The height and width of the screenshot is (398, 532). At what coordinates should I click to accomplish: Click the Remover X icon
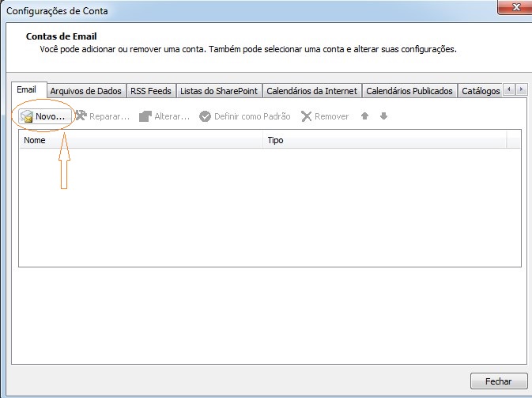(x=306, y=116)
